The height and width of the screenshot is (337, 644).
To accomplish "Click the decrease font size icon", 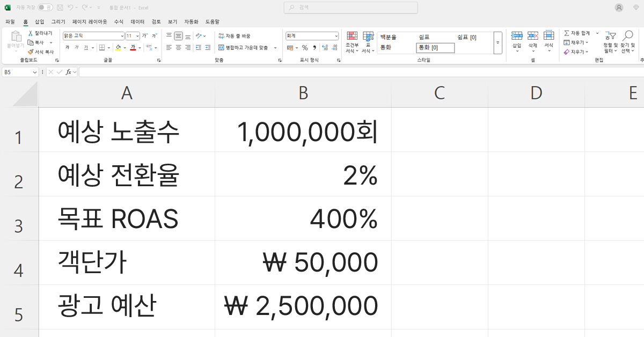I will click(155, 36).
